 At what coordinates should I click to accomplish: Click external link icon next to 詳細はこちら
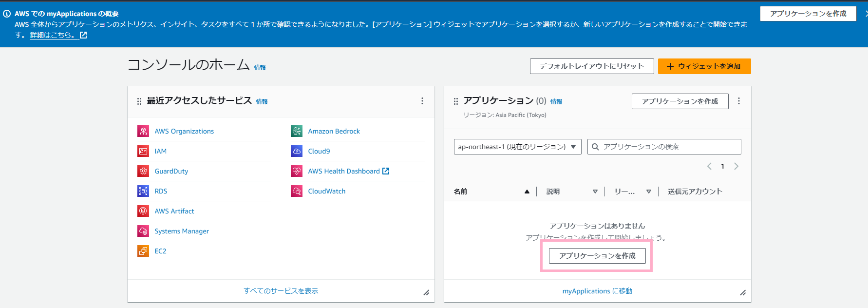pos(83,35)
